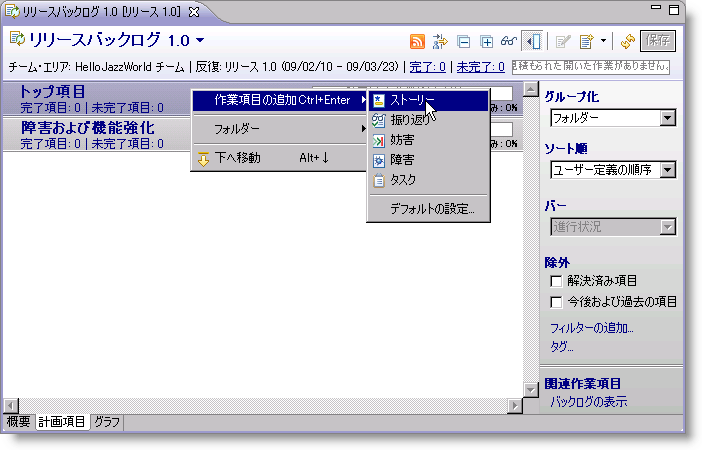Click the 関連作業項目 section heading
The height and width of the screenshot is (450, 702).
click(x=582, y=384)
